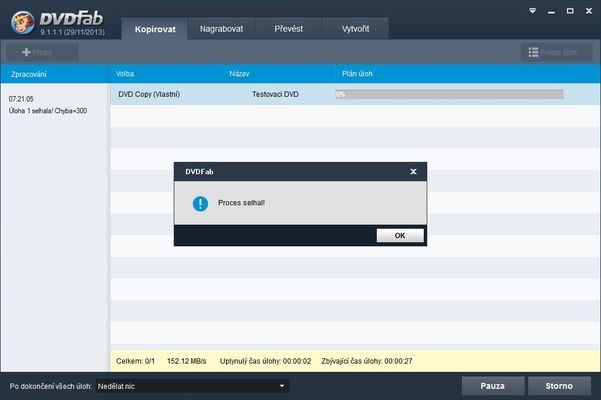Click the Testovací DVD title cell
Screen dimensions: 601x400
275,94
